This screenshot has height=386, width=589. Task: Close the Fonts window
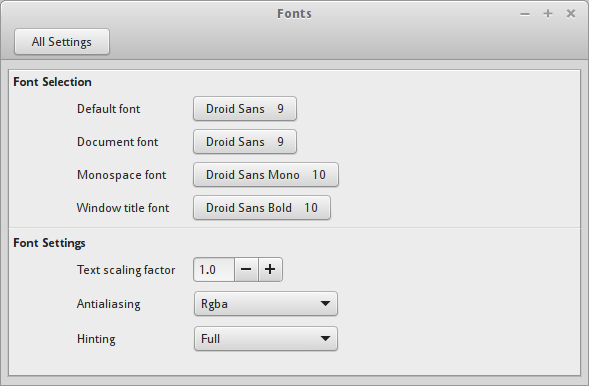tap(571, 14)
